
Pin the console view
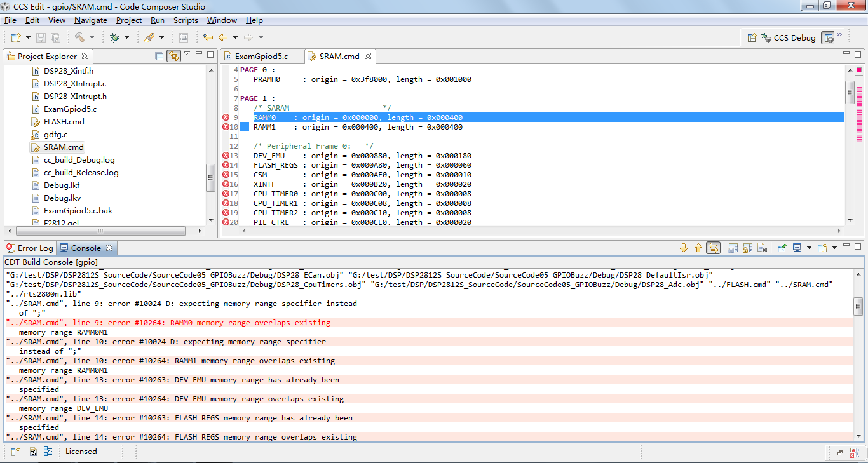(x=782, y=248)
